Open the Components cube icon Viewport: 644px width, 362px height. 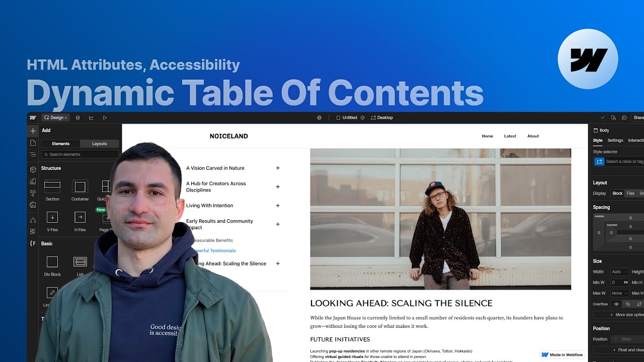pos(33,169)
